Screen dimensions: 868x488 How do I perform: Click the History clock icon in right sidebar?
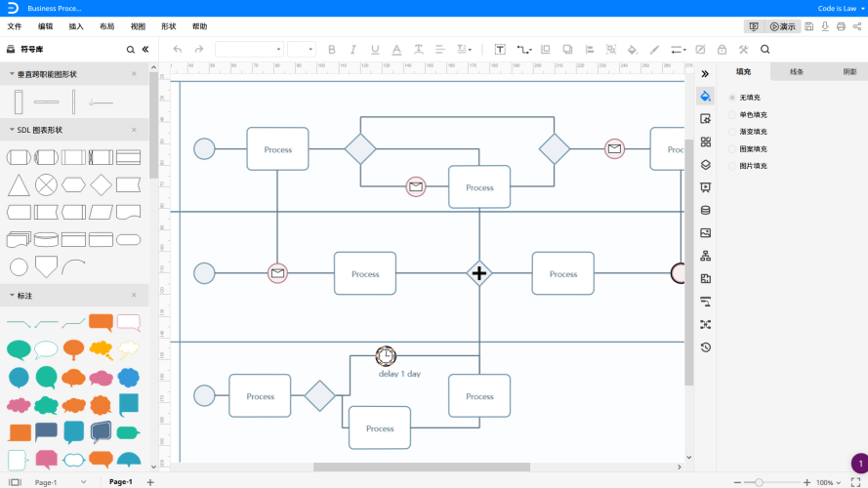point(705,347)
